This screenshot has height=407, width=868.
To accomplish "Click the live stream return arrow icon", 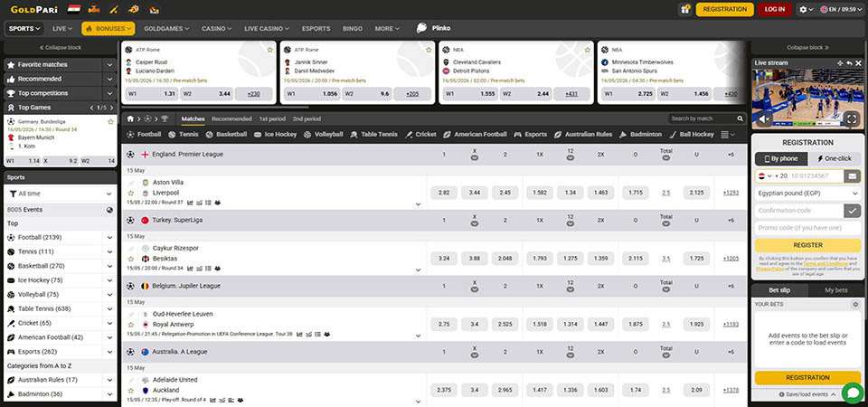I will 849,63.
